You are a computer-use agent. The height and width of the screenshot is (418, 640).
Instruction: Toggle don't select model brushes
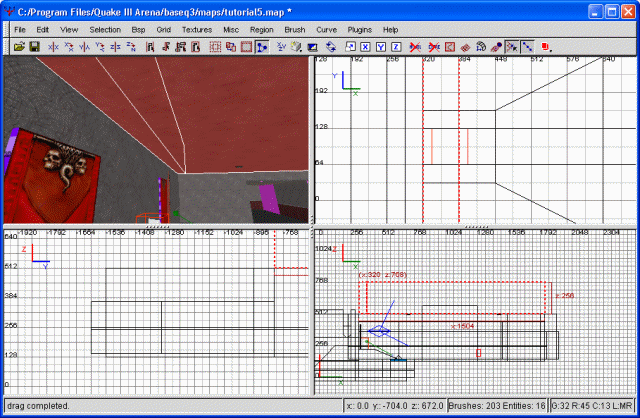(x=415, y=47)
